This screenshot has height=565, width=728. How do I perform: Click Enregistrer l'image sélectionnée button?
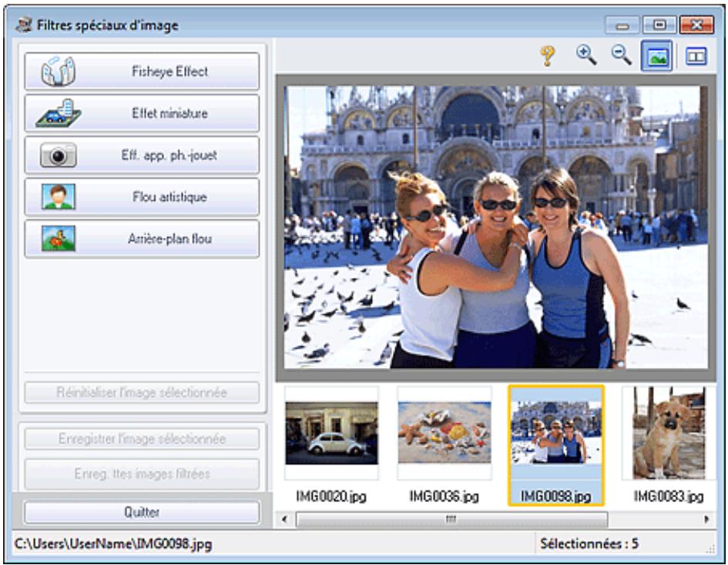tap(142, 439)
